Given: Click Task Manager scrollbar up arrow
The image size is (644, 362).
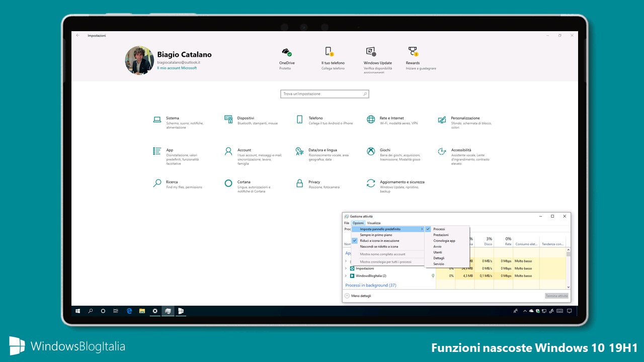Looking at the screenshot, I should coord(569,249).
